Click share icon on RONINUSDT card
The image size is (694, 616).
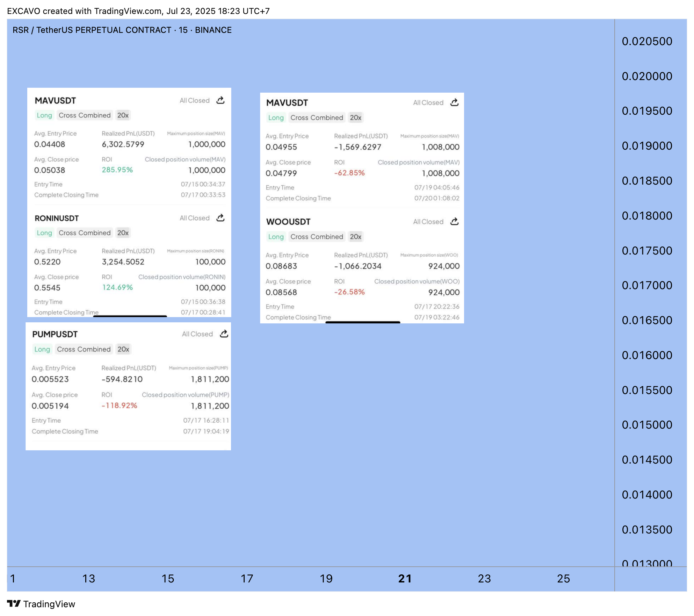click(x=221, y=218)
